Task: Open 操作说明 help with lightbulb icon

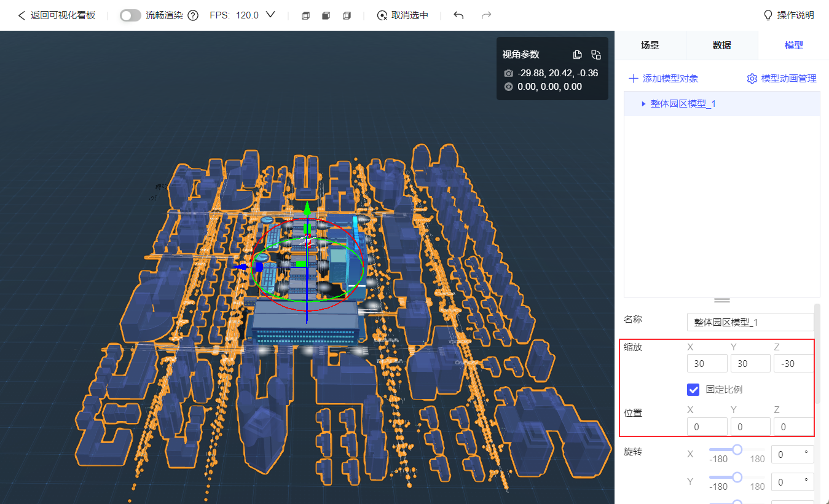Action: pyautogui.click(x=788, y=15)
